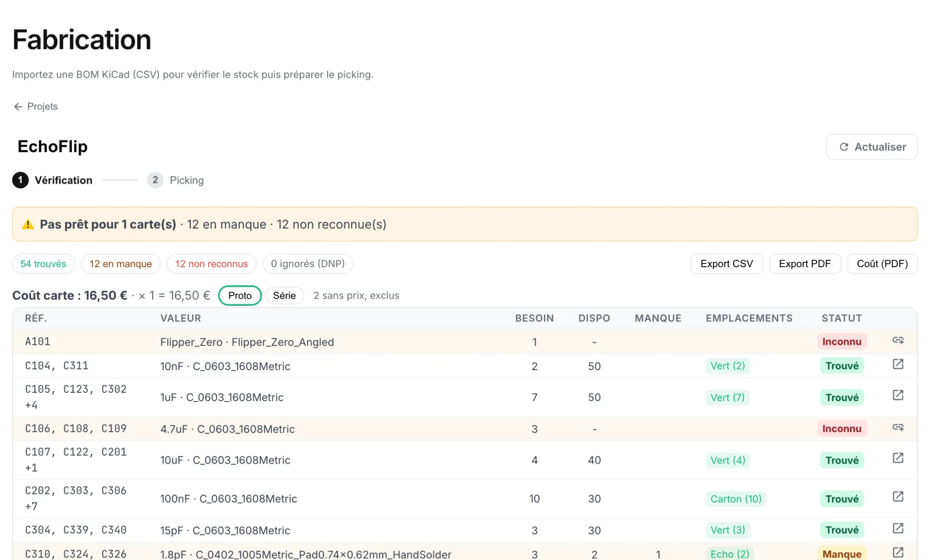The width and height of the screenshot is (936, 560).
Task: Go to the Picking step
Action: 175,180
